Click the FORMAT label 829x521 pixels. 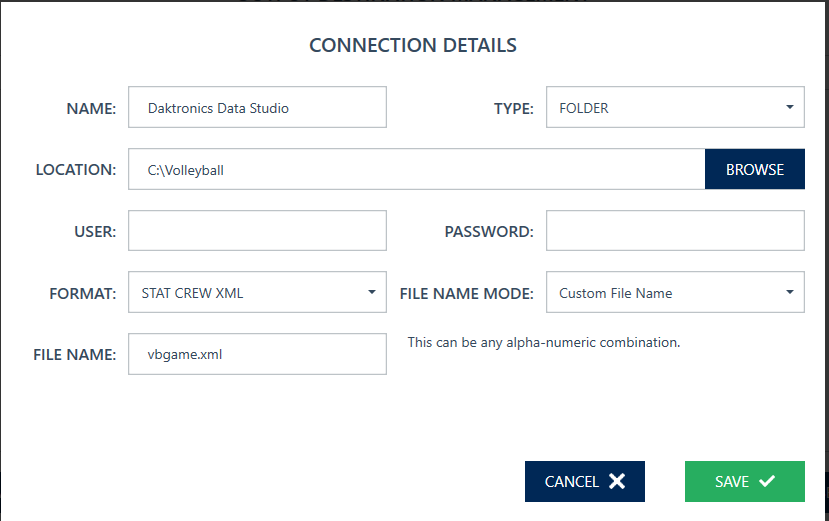[x=82, y=294]
